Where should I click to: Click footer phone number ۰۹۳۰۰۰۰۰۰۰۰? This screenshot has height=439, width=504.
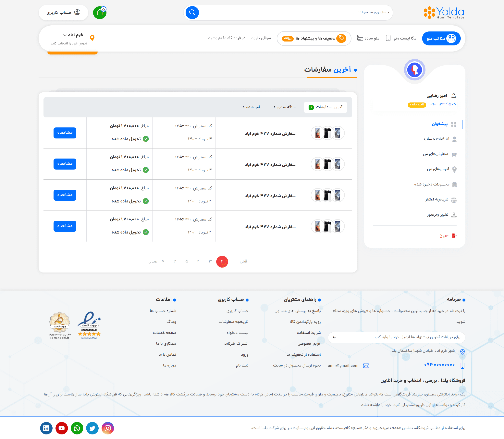click(439, 365)
